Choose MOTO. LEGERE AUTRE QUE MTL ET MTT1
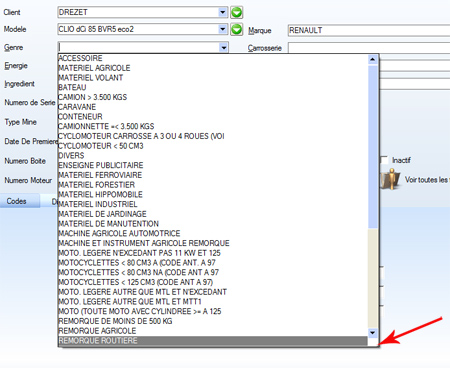450x368 pixels. coord(213,302)
